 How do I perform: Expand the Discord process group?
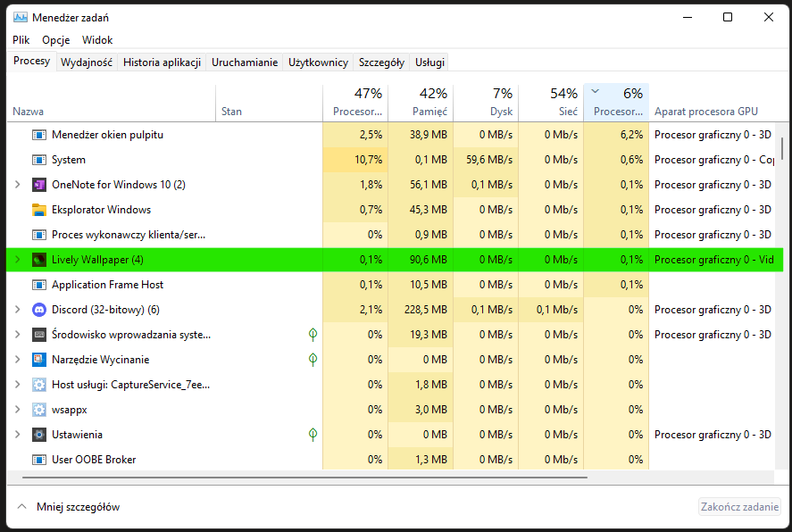(x=17, y=310)
